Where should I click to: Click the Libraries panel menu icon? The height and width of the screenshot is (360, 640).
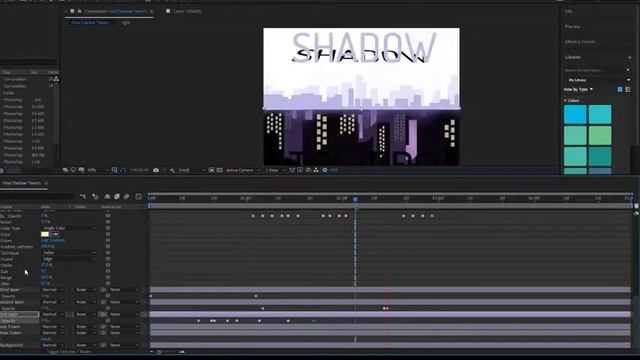pos(629,58)
